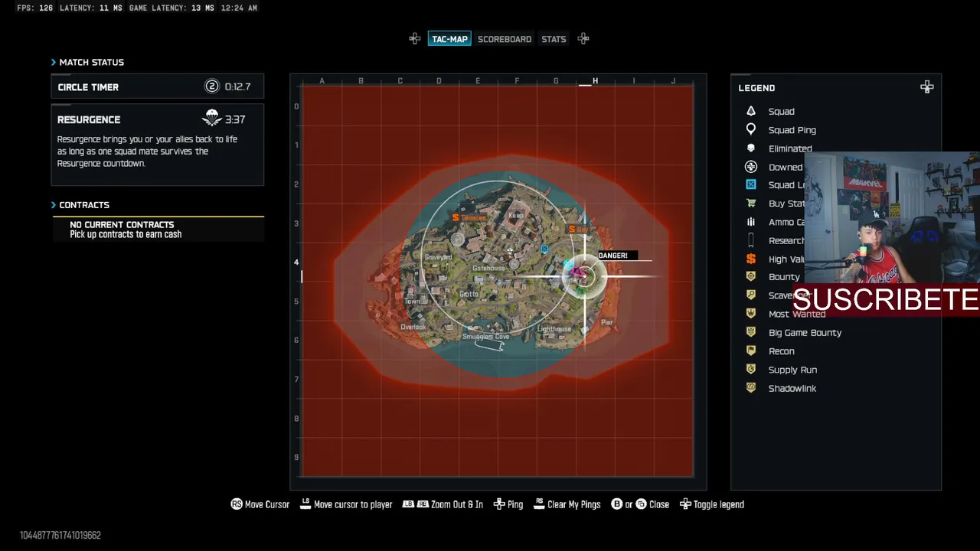The width and height of the screenshot is (980, 551).
Task: Click the Resurgence parachute skull icon
Action: click(212, 119)
